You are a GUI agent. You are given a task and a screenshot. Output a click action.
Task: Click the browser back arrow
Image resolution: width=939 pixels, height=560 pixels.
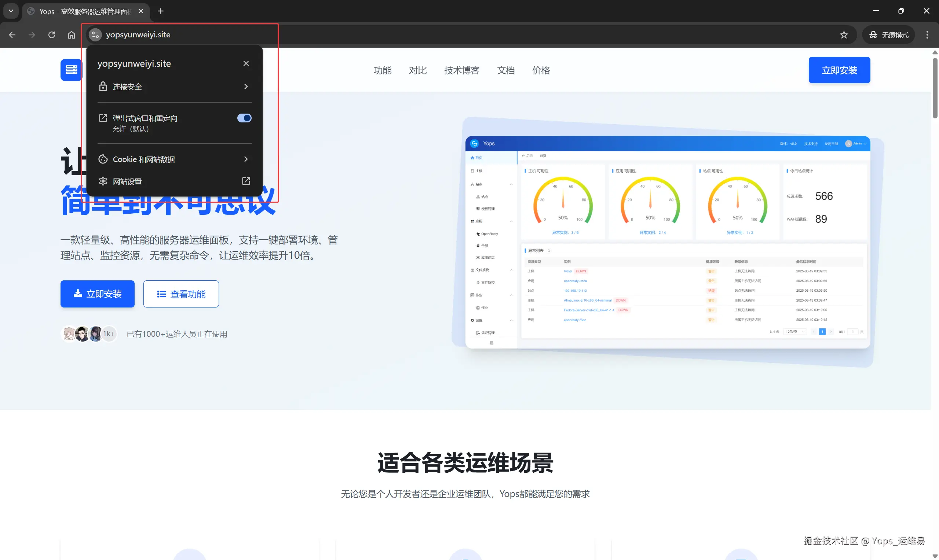12,35
